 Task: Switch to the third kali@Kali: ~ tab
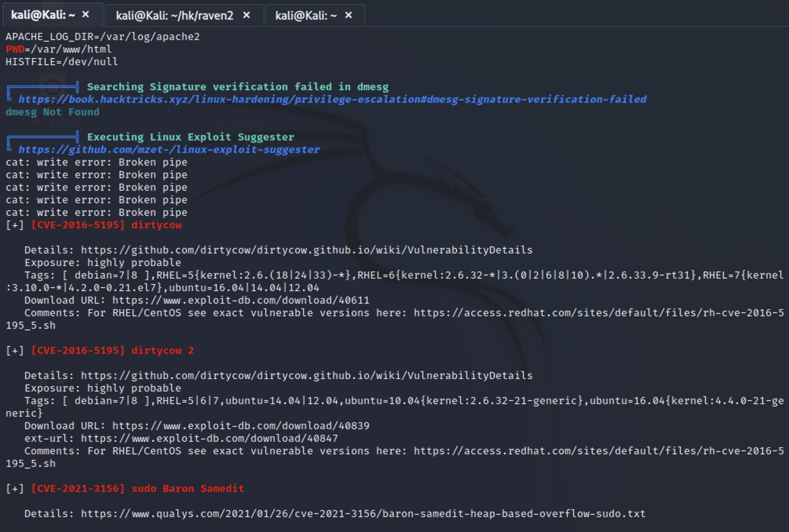click(x=306, y=16)
